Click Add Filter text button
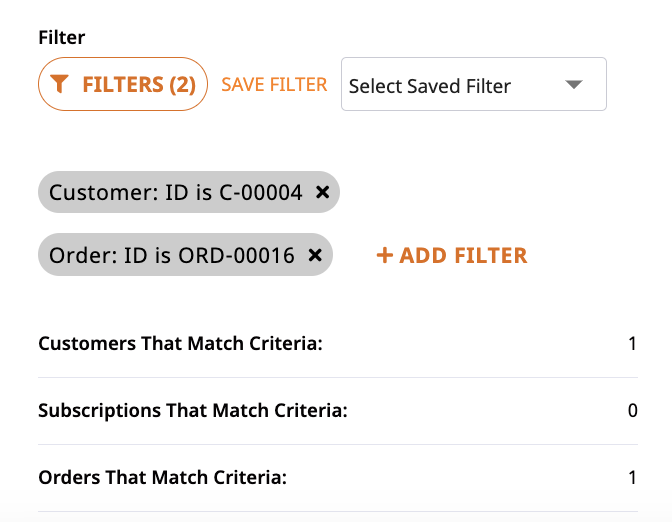 coord(452,255)
